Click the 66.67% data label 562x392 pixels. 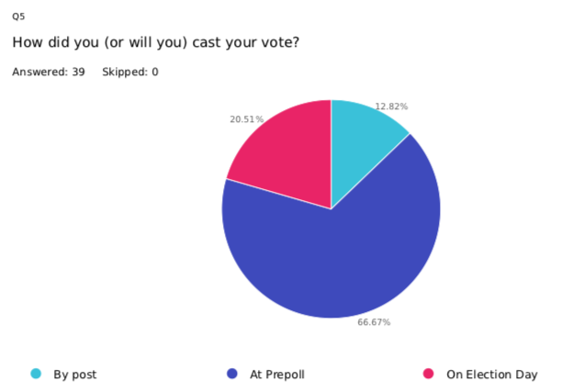[x=374, y=322]
